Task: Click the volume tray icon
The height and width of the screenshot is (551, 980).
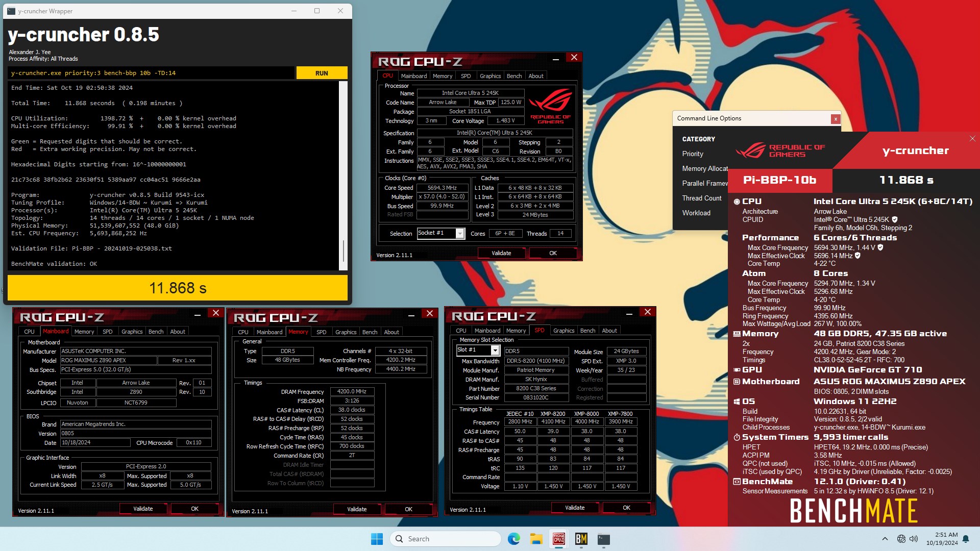Action: click(x=914, y=539)
